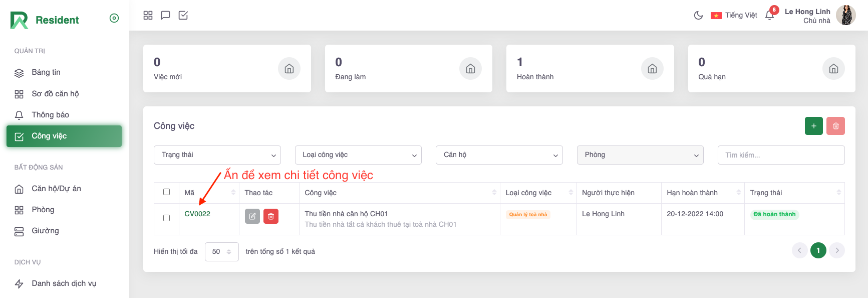
Task: Expand the Loại công việc filter dropdown
Action: pyautogui.click(x=358, y=155)
